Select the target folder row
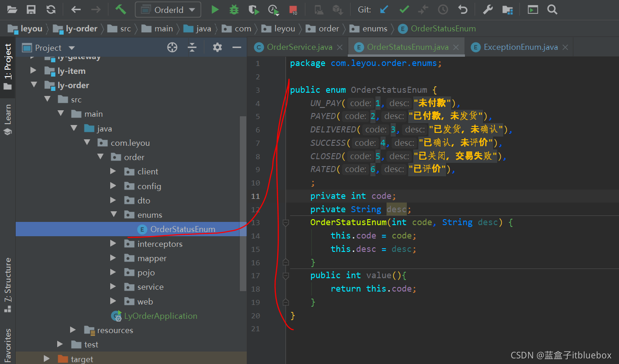Screen dimensions: 619x364 [131, 359]
